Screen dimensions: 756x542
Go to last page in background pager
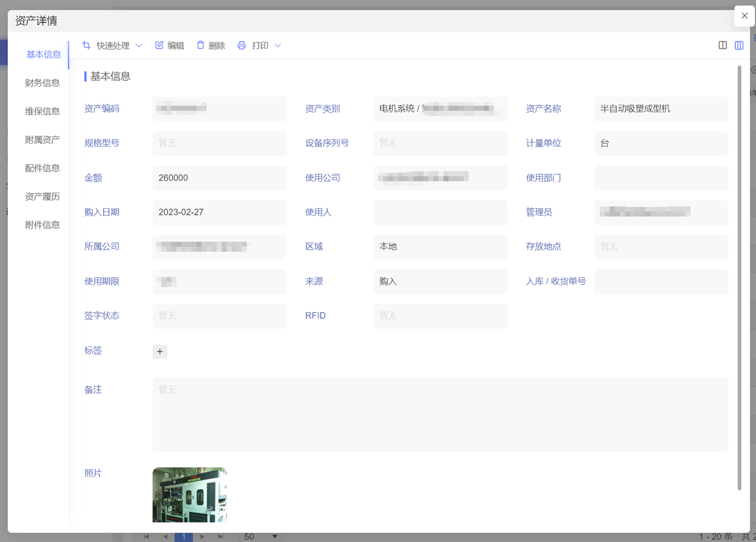pos(220,537)
